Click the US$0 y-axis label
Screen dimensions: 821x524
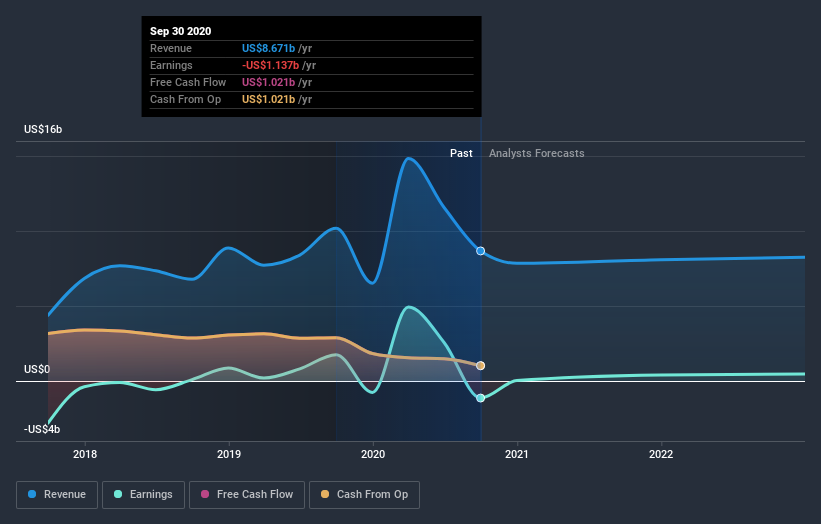tap(37, 370)
